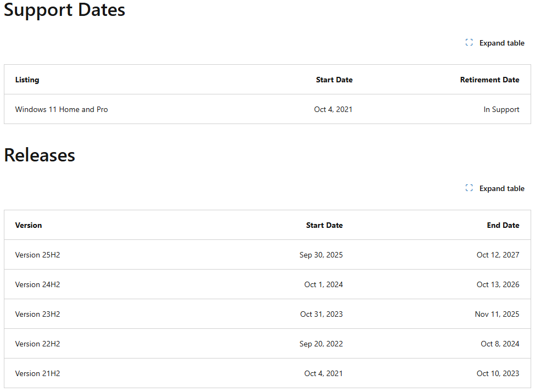Select the Version 22H2 row label
The width and height of the screenshot is (535, 392).
(37, 344)
